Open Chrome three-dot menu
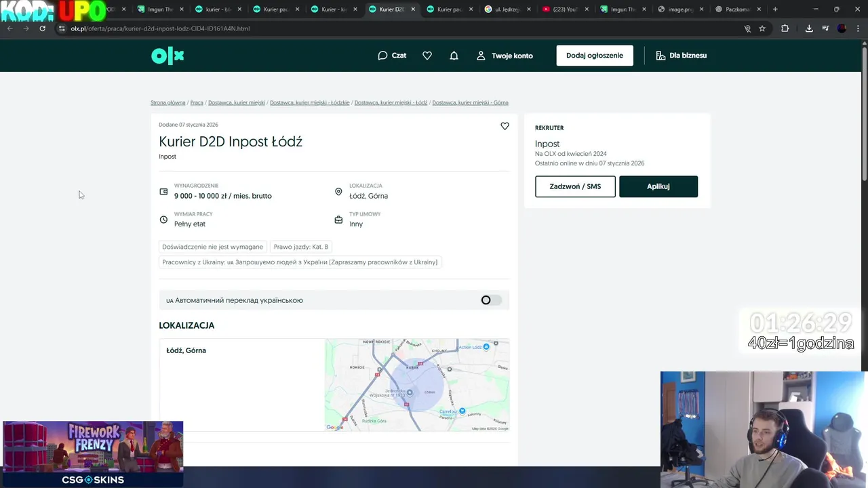Screen dimensions: 868x488 coord(858,28)
